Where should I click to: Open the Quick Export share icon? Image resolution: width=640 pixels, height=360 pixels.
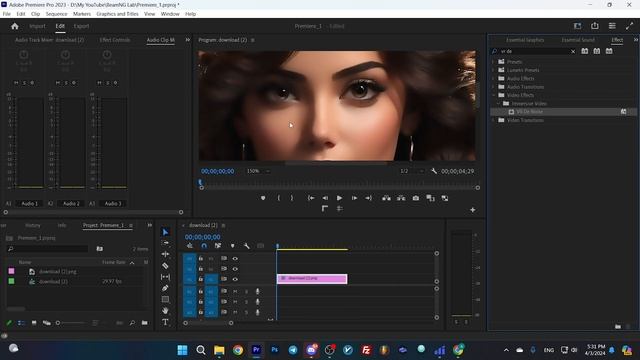(x=595, y=26)
